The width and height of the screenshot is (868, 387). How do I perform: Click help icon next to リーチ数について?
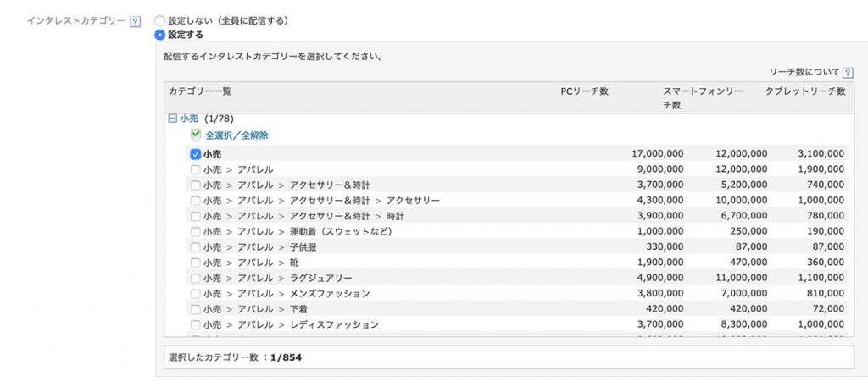[x=848, y=73]
